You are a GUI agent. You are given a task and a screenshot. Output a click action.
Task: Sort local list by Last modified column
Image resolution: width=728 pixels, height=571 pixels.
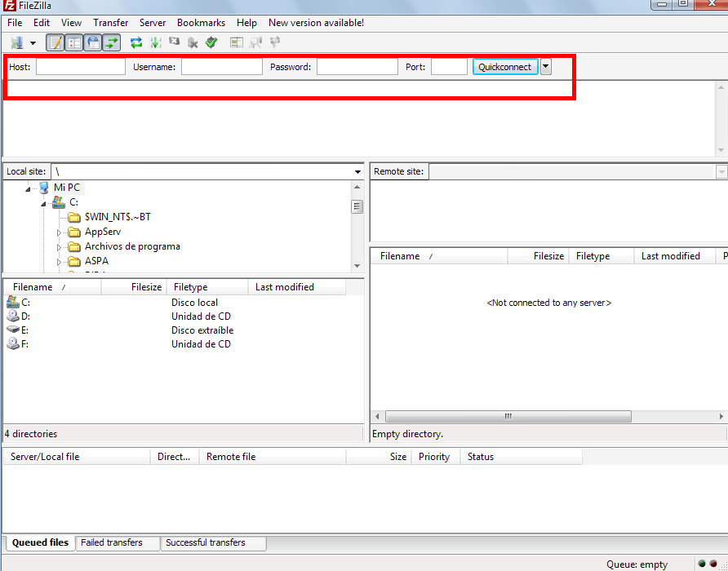[x=297, y=287]
